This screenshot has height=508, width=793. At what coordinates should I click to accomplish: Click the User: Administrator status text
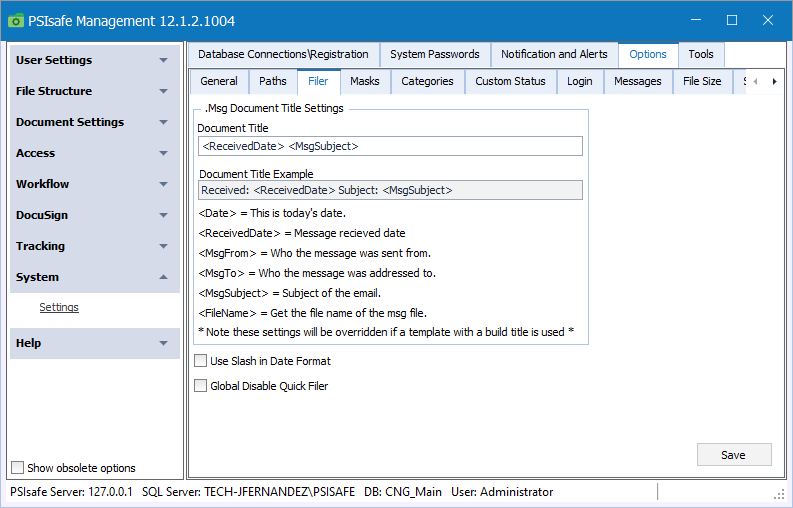(x=502, y=492)
